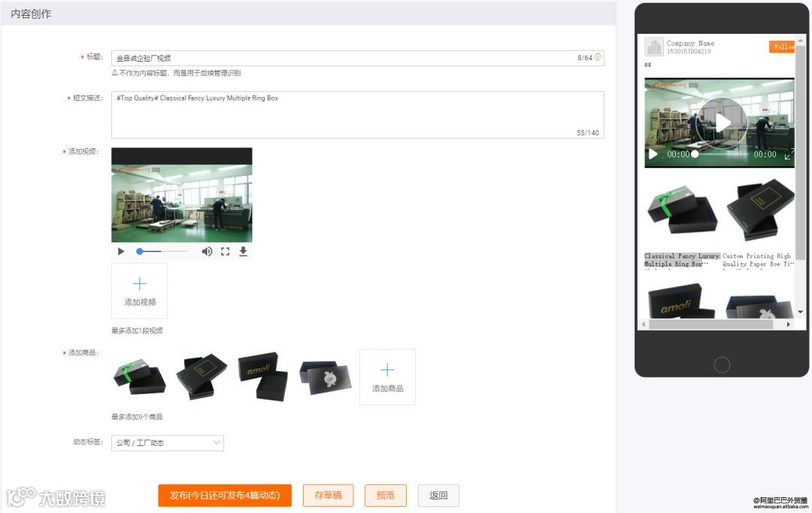Click the 添加商品 plus tile
This screenshot has width=812, height=513.
(387, 378)
